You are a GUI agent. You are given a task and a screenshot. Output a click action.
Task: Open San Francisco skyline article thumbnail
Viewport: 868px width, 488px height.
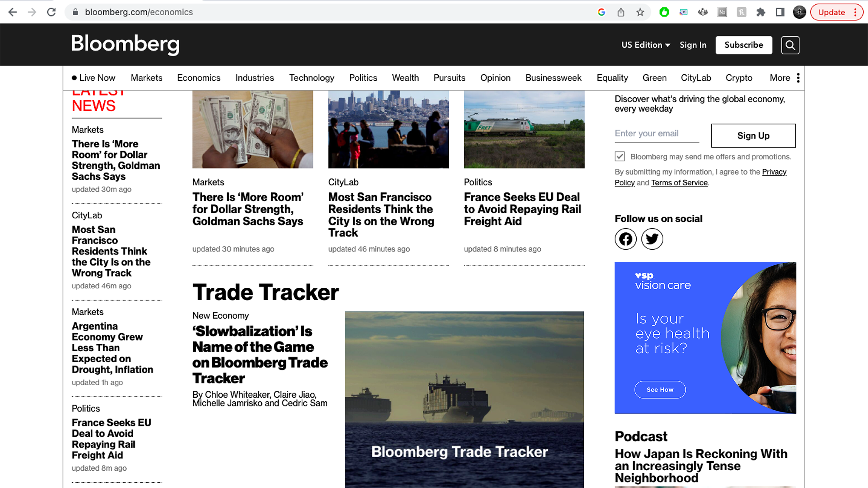388,129
